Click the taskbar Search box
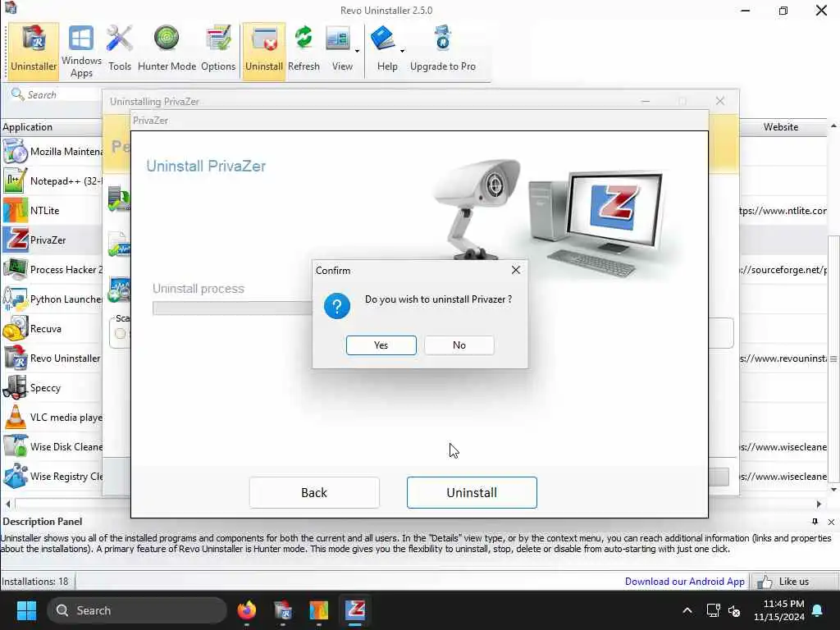Screen dimensions: 840x630 (x=137, y=610)
